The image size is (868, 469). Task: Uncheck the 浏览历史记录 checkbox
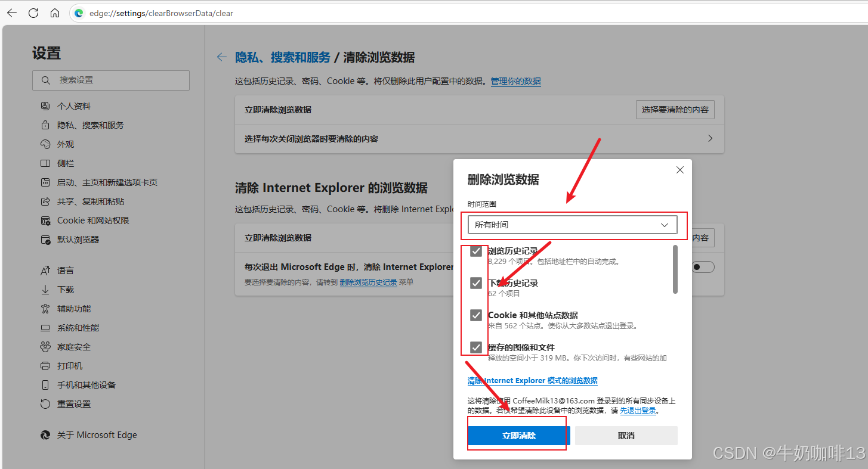point(475,251)
